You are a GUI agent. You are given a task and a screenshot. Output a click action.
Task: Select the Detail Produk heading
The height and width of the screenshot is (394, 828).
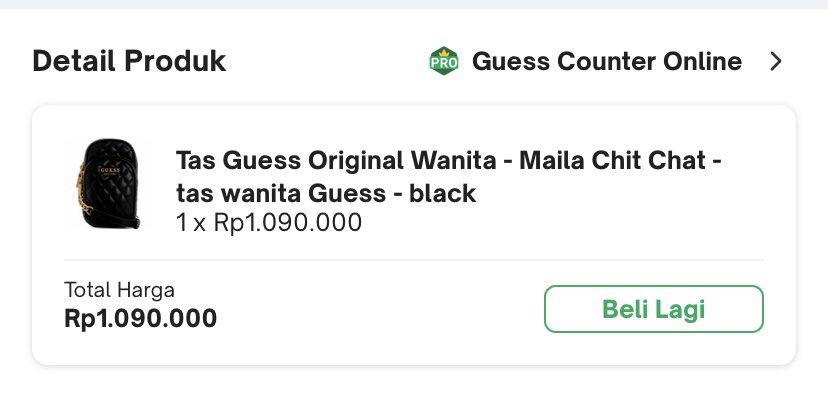coord(129,61)
